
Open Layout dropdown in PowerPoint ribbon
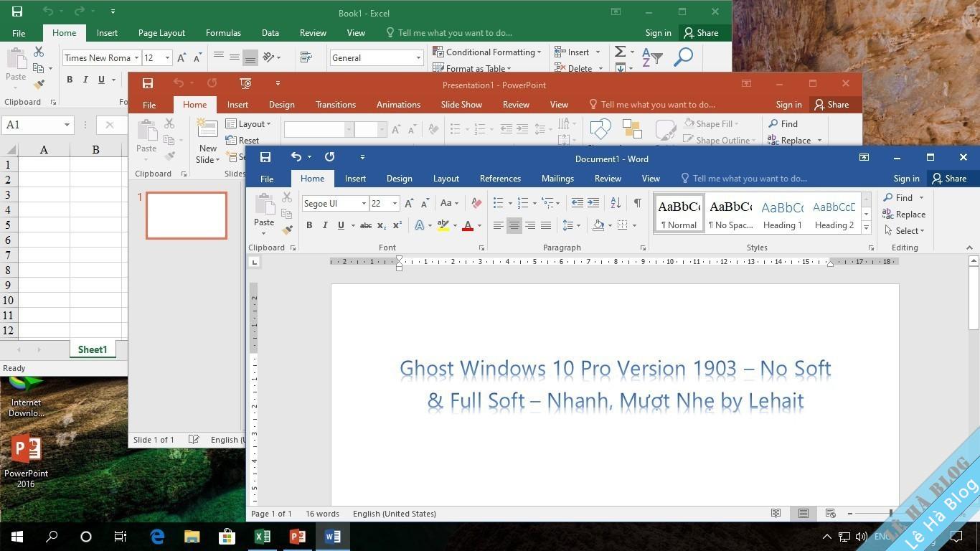coord(248,124)
